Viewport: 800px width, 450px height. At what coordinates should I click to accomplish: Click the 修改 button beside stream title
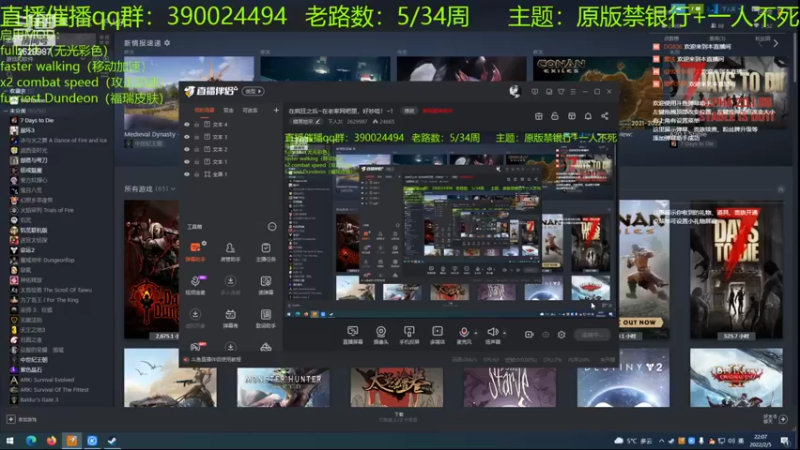(x=409, y=111)
